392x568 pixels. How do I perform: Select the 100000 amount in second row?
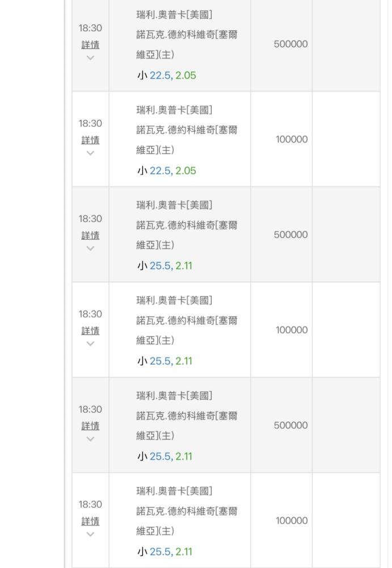292,139
